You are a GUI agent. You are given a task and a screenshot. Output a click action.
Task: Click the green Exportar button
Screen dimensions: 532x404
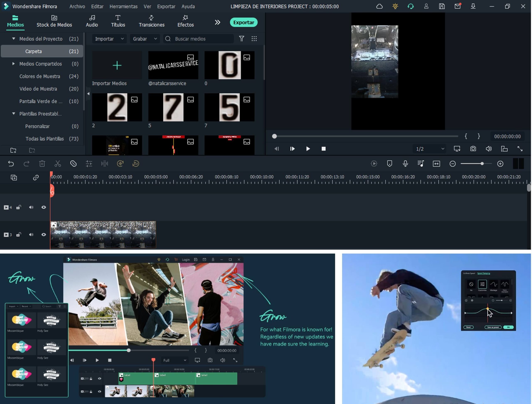coord(244,22)
